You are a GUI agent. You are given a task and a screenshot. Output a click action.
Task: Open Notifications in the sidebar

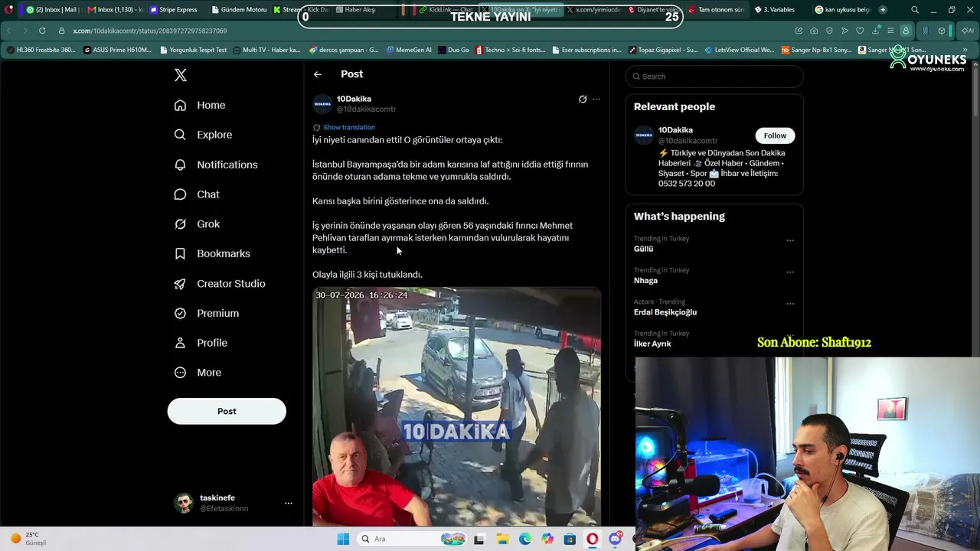[216, 165]
